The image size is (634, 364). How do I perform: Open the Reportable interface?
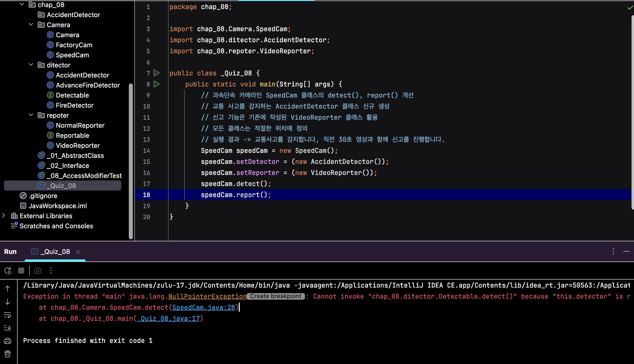point(68,135)
